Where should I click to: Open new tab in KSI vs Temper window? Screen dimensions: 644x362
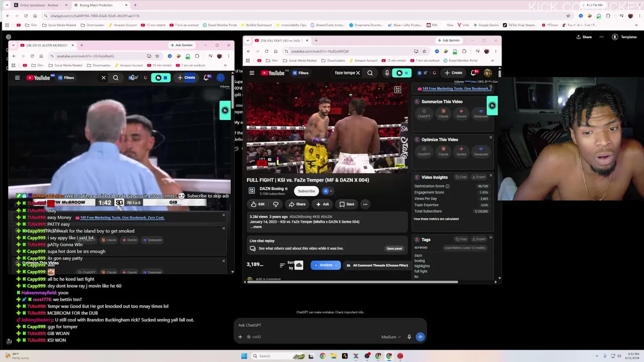[316, 40]
